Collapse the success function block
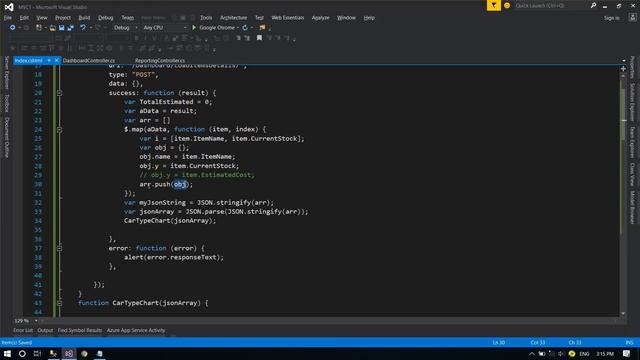Screen dimensions: 640x360 pyautogui.click(x=60, y=93)
